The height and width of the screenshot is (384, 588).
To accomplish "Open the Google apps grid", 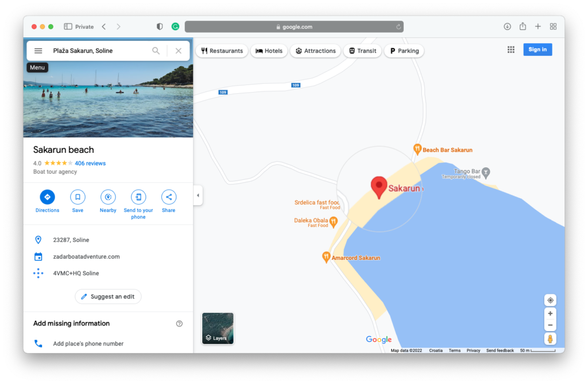I will [510, 49].
